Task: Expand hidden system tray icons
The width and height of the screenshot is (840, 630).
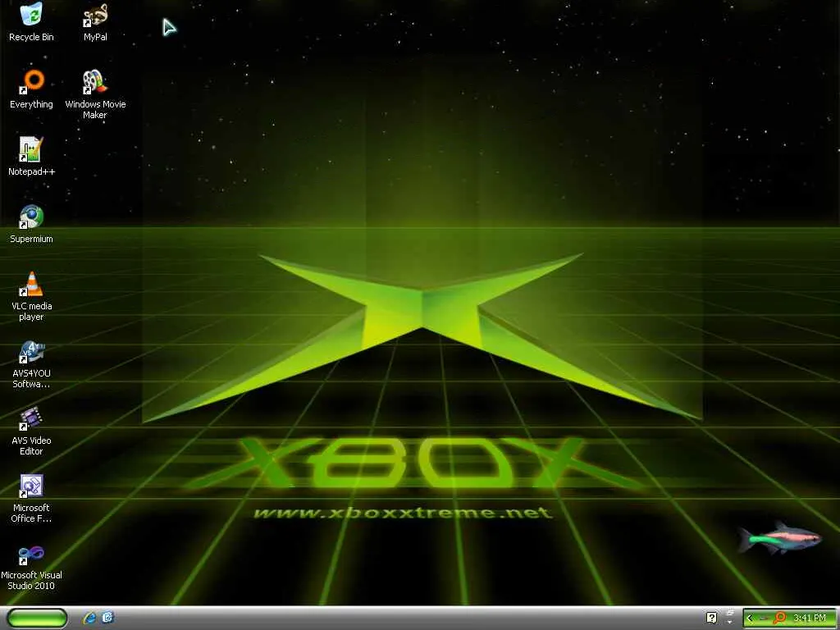Action: 750,619
